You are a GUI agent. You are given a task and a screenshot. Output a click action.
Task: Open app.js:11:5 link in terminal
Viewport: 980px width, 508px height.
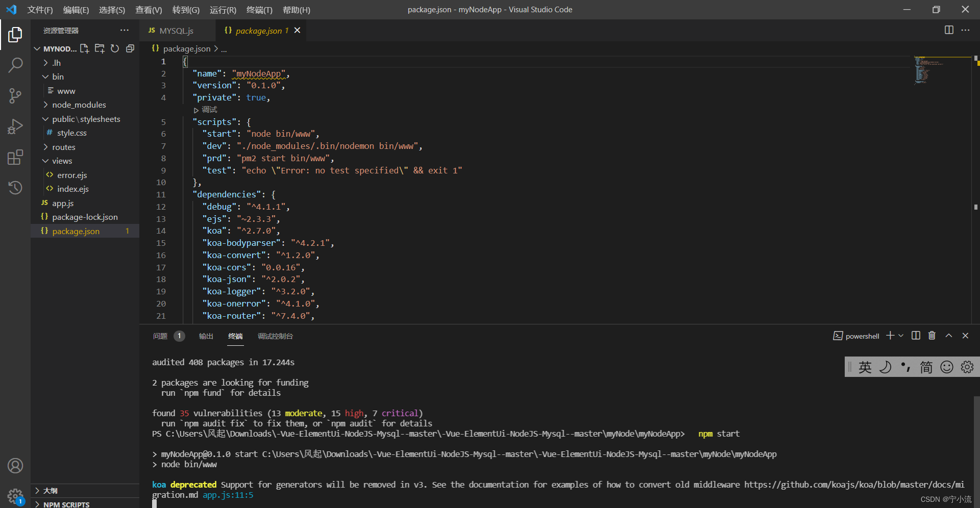(228, 495)
